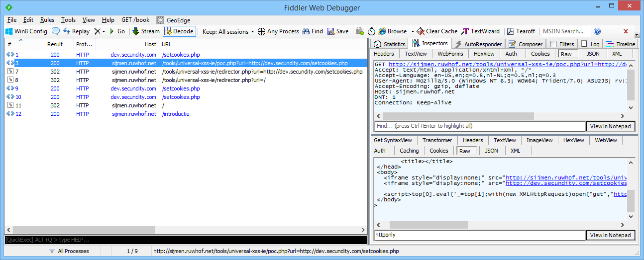Click the GeoEdge menu icon

point(160,20)
